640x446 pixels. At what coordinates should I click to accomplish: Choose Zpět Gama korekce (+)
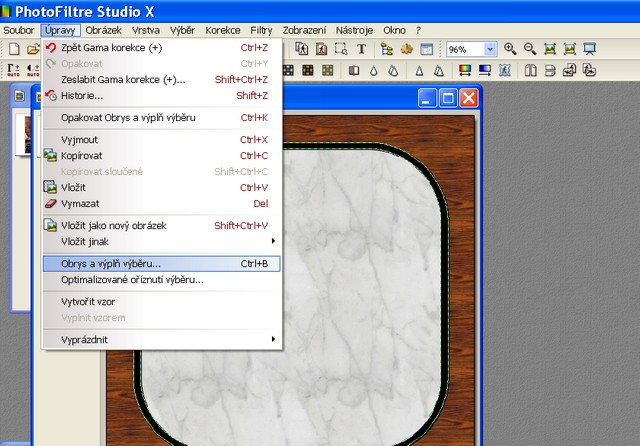pos(162,48)
